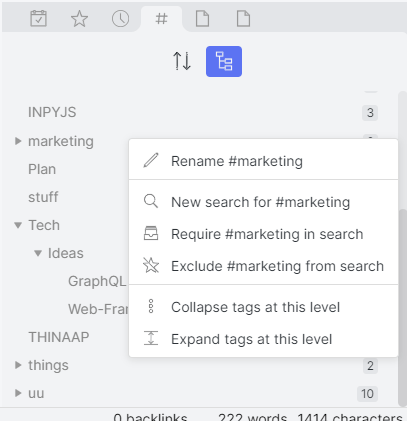
Task: Expand the uu tag
Action: pyautogui.click(x=18, y=393)
